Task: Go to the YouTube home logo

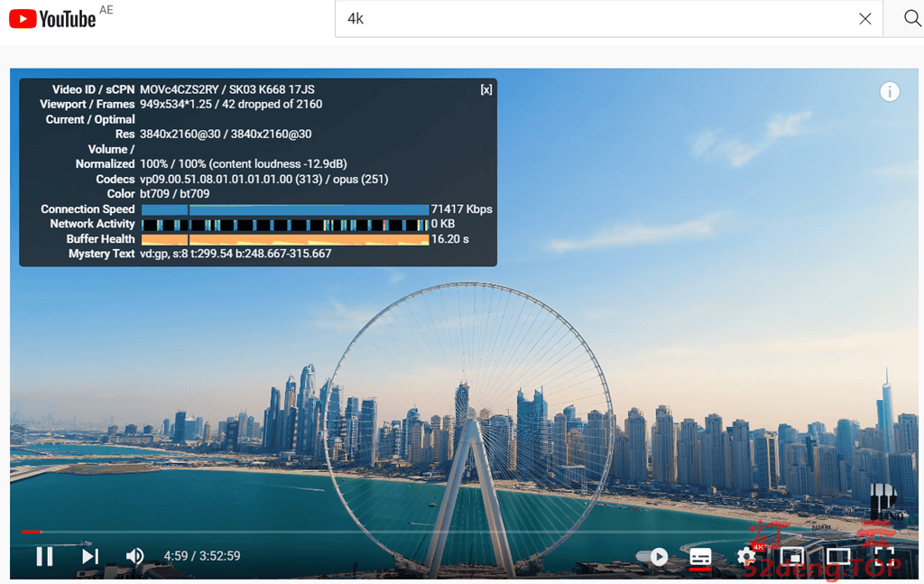Action: point(52,18)
